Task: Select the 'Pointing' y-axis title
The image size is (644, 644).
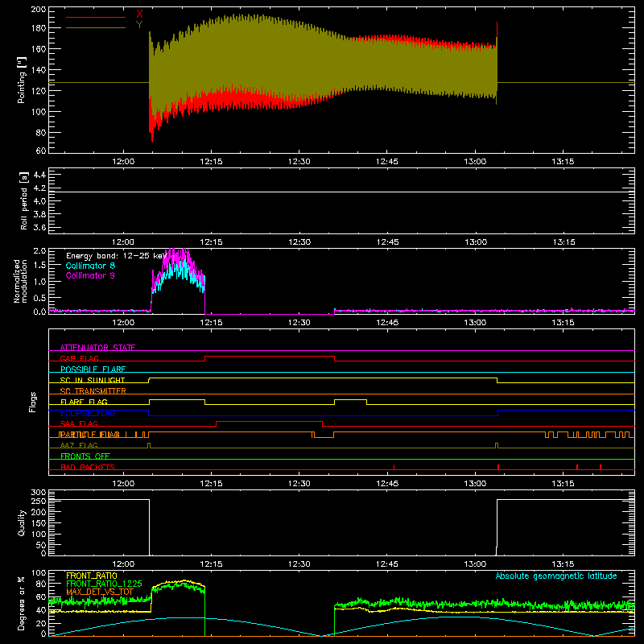Action: pyautogui.click(x=22, y=80)
